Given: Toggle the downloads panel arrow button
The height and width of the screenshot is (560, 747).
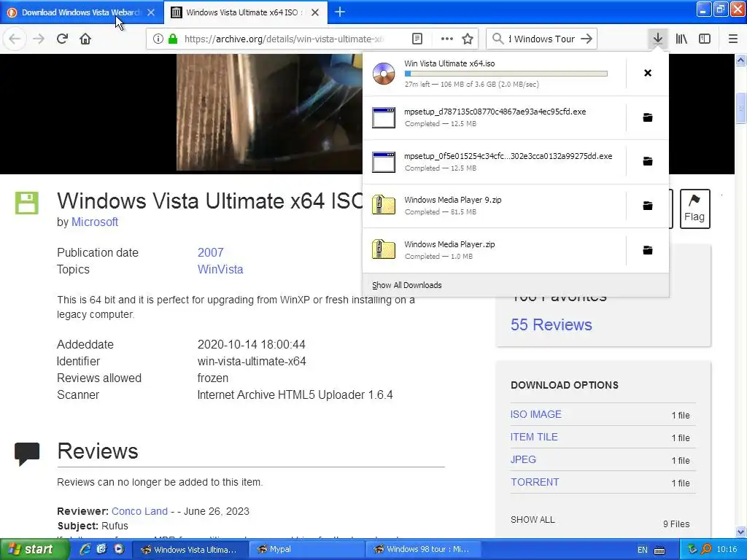Looking at the screenshot, I should (658, 39).
